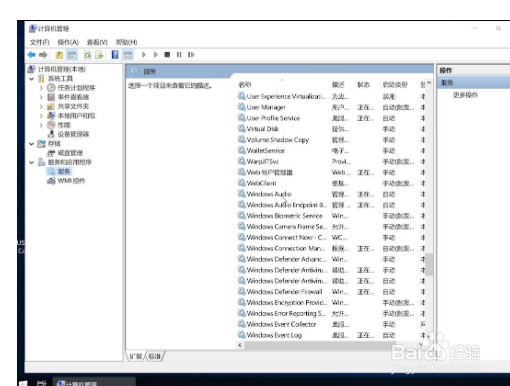This screenshot has height=386, width=510.
Task: Collapse the 系统工具 tree node
Action: coord(32,79)
